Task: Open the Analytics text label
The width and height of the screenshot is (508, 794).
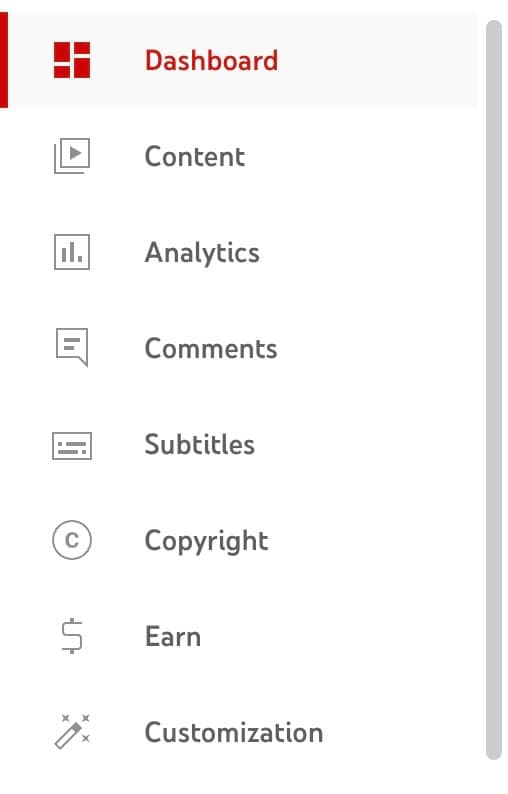Action: [x=202, y=253]
